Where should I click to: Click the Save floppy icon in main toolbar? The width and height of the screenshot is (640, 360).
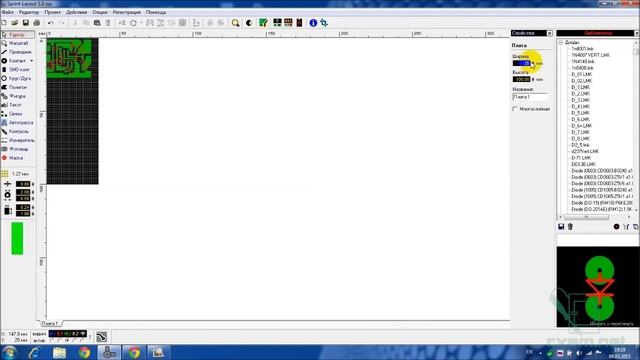click(26, 23)
